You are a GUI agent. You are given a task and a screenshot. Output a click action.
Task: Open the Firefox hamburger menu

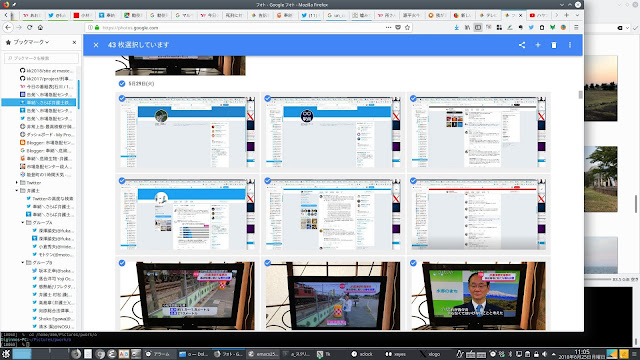pos(576,27)
